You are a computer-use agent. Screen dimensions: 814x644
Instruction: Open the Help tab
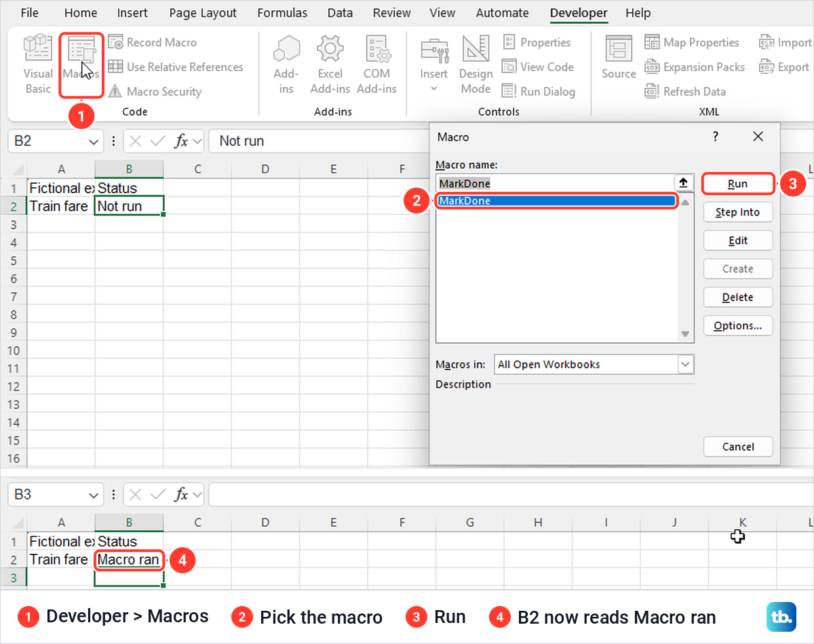(638, 12)
